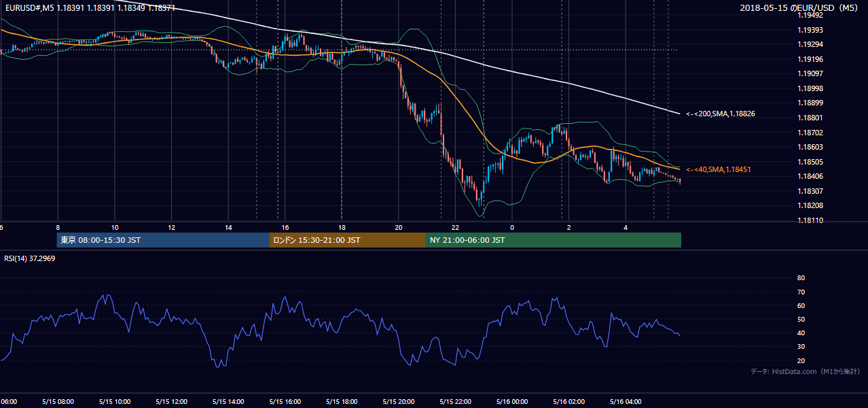Click the NY 21:00-06:00 JST session bar

(x=554, y=240)
